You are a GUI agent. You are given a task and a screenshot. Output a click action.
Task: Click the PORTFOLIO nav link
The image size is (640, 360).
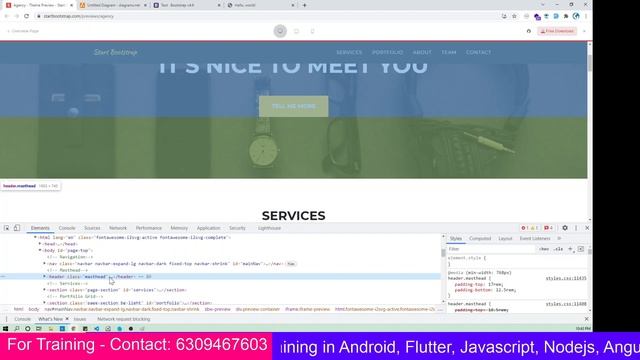point(387,52)
